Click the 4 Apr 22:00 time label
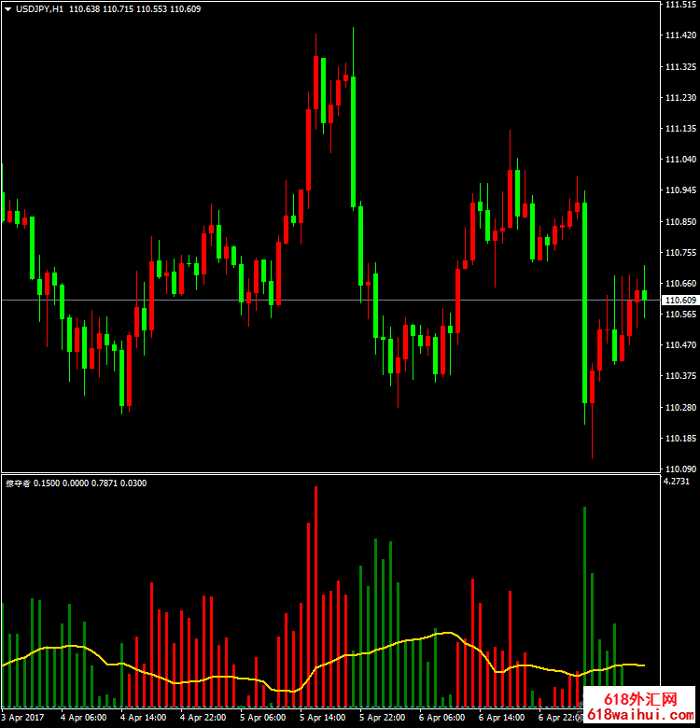This screenshot has width=700, height=728. [203, 719]
